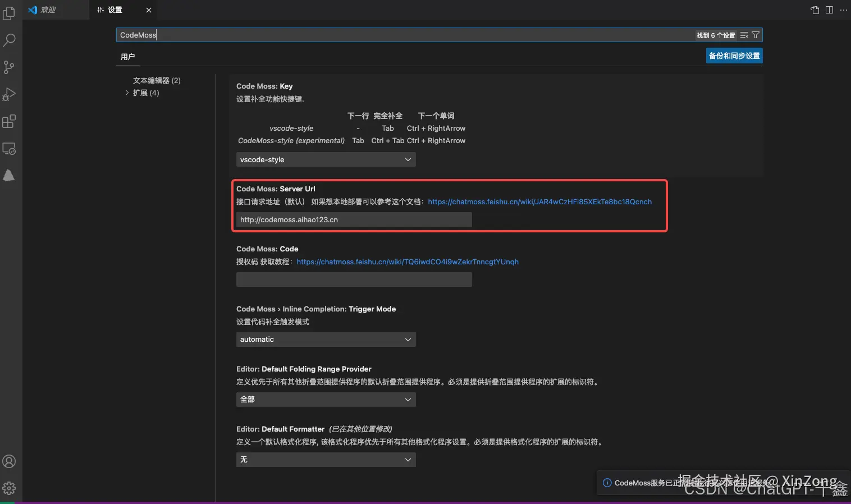Click Editor: Default Formatter title
Screen dimensions: 851x504
[280, 429]
